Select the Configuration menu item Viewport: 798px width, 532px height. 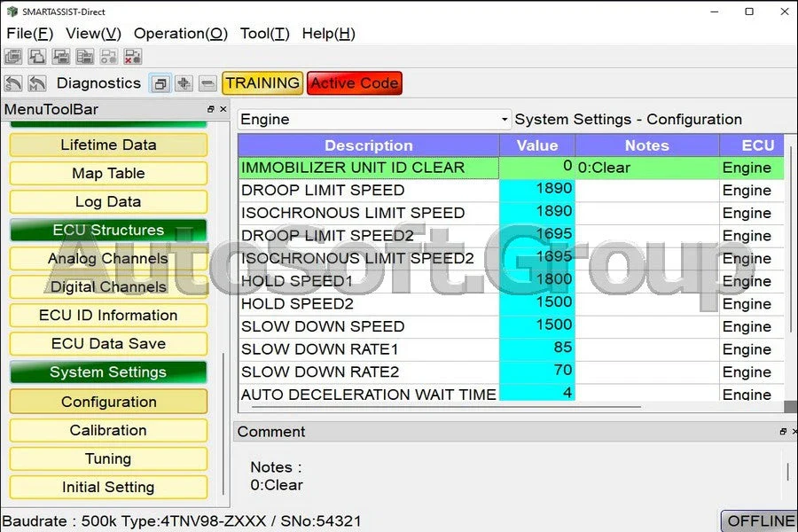click(108, 402)
